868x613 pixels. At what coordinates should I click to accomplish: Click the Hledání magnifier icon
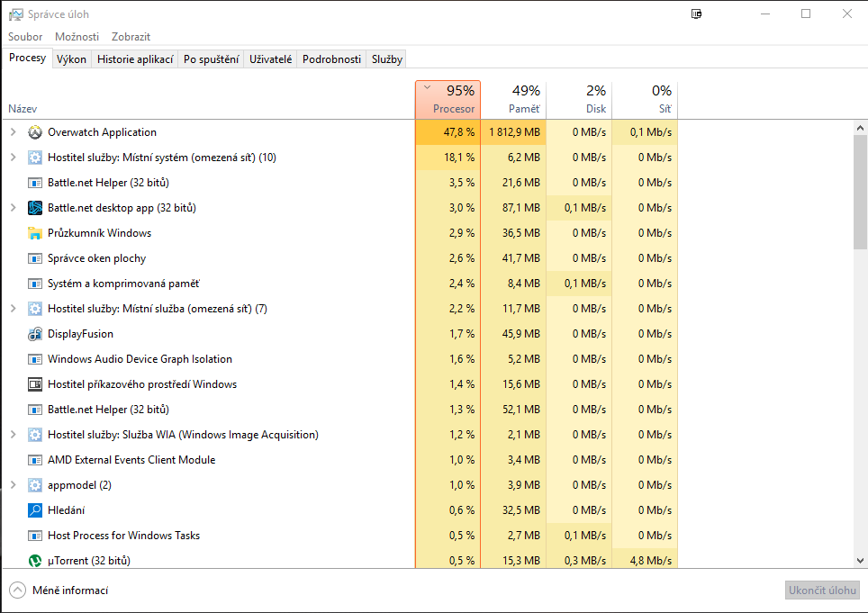click(35, 510)
